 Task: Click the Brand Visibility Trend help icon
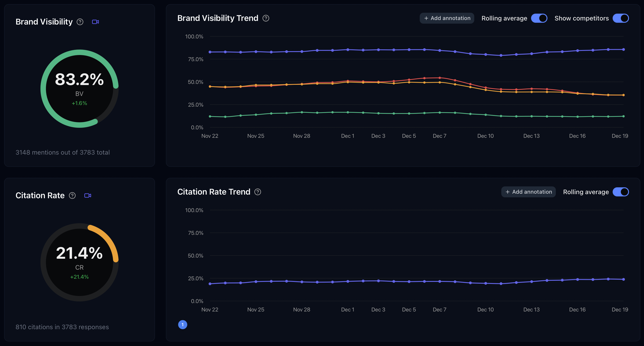(266, 18)
